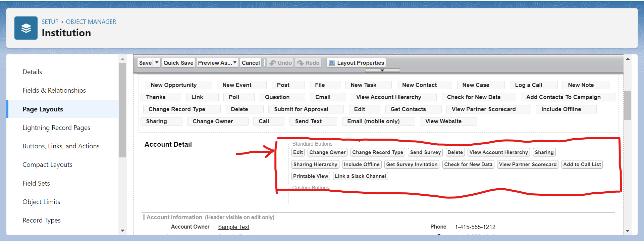Select the New Note action

pos(586,85)
